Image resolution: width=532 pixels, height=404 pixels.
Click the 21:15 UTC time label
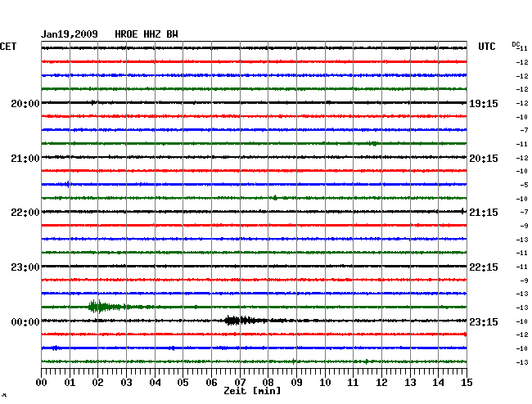point(484,213)
